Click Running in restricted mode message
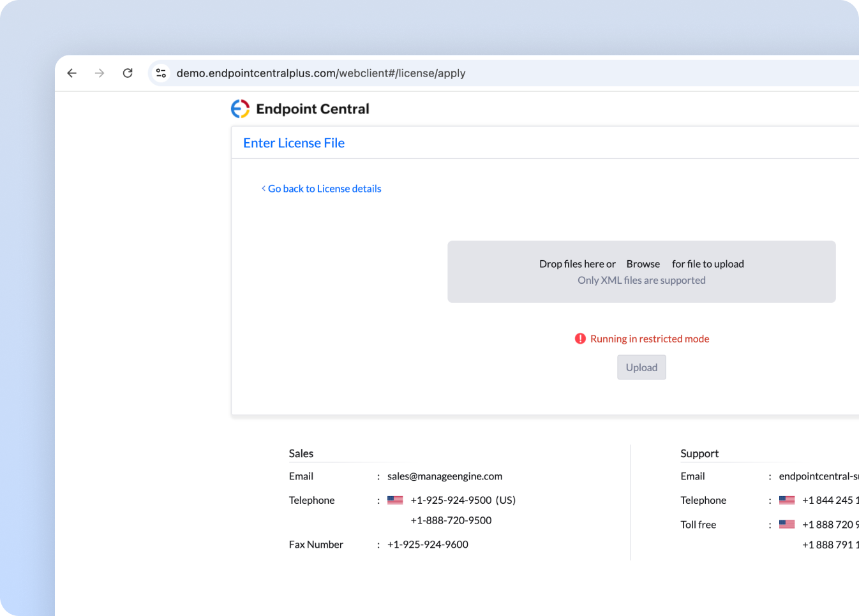This screenshot has height=616, width=859. (650, 339)
